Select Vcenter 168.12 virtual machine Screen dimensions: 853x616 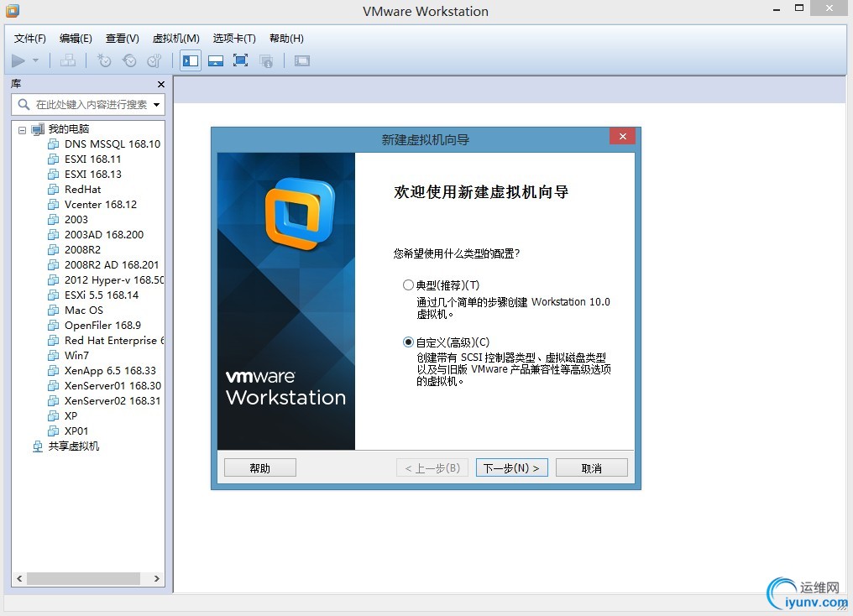101,205
